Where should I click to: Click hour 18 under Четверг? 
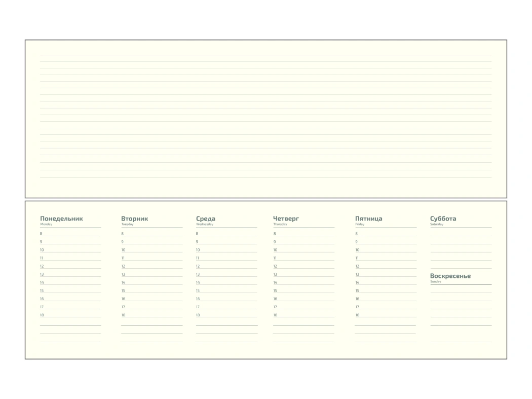point(275,315)
